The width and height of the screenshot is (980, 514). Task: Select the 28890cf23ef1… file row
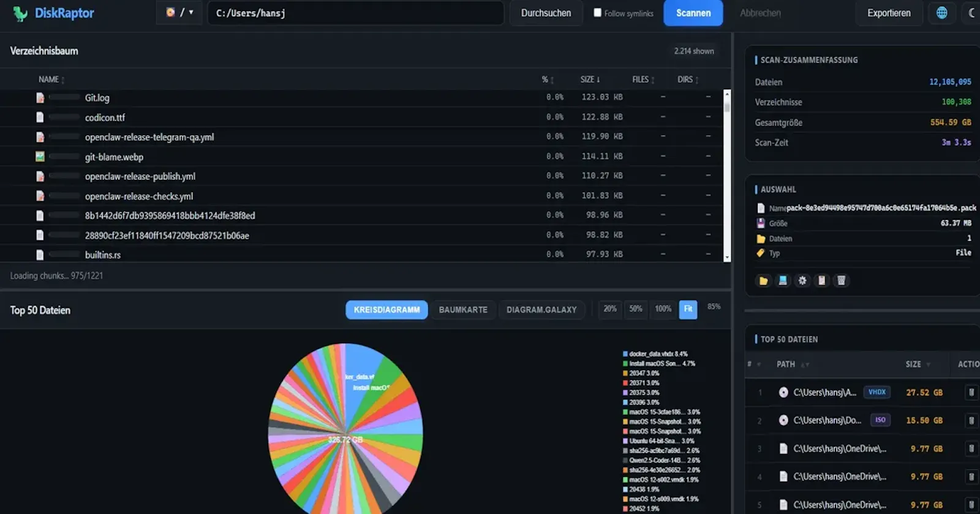point(361,235)
